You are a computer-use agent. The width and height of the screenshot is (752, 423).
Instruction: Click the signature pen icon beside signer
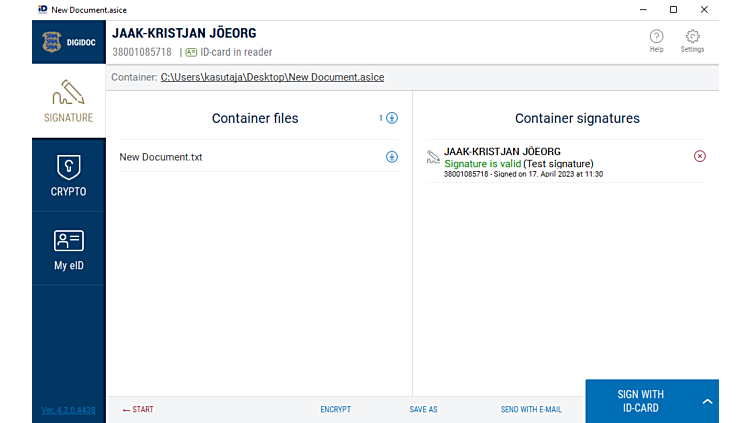pos(433,157)
